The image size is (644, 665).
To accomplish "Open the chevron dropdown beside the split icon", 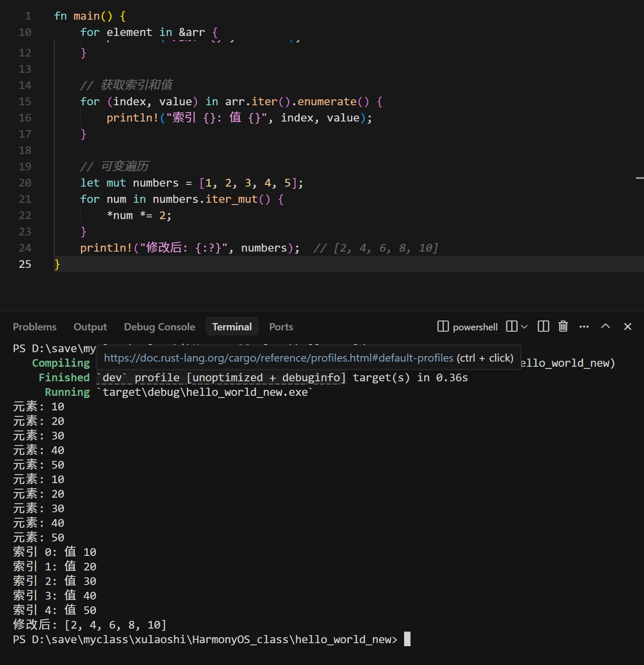I will pyautogui.click(x=524, y=327).
